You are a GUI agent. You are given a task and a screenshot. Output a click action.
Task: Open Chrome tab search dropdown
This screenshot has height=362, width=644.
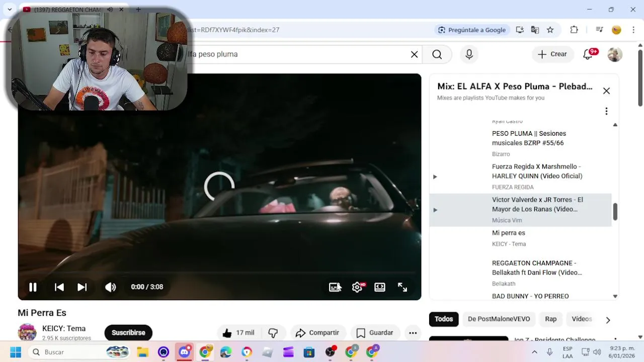tap(10, 10)
